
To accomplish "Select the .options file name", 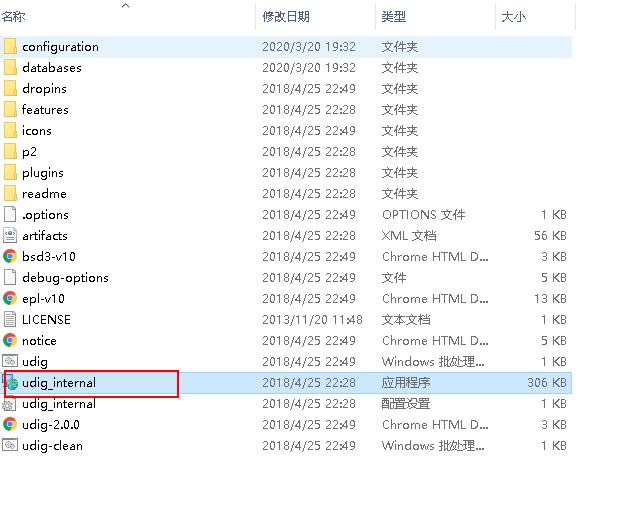I will pos(45,215).
